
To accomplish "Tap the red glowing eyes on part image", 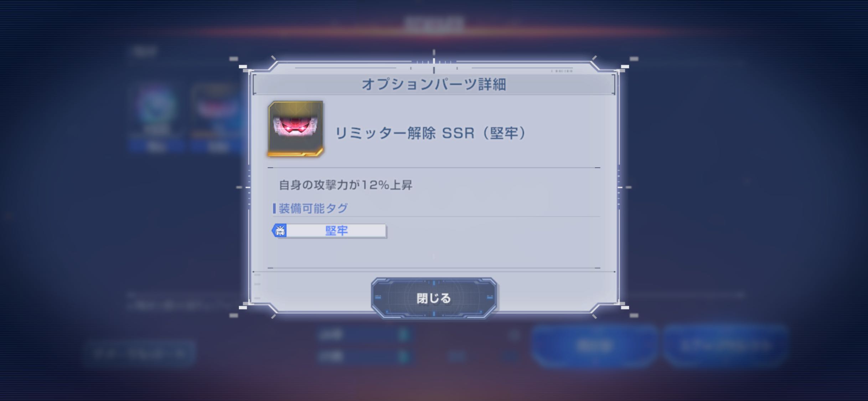I will [x=295, y=125].
